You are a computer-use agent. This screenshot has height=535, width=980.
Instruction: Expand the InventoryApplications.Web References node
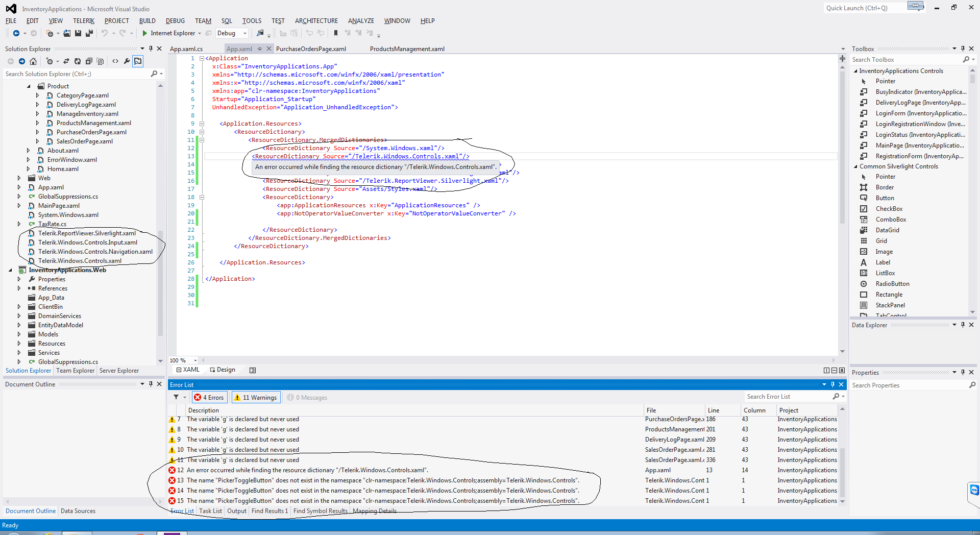(x=19, y=288)
